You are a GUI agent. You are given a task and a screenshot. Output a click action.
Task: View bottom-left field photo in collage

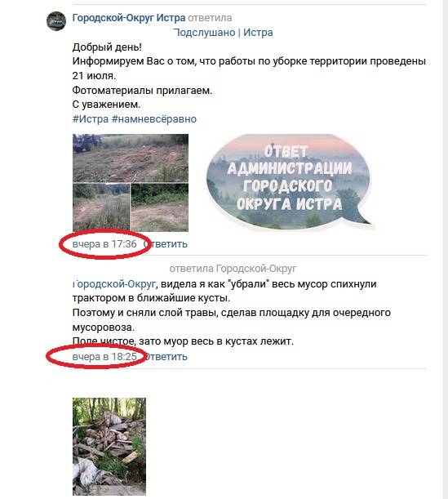101,207
